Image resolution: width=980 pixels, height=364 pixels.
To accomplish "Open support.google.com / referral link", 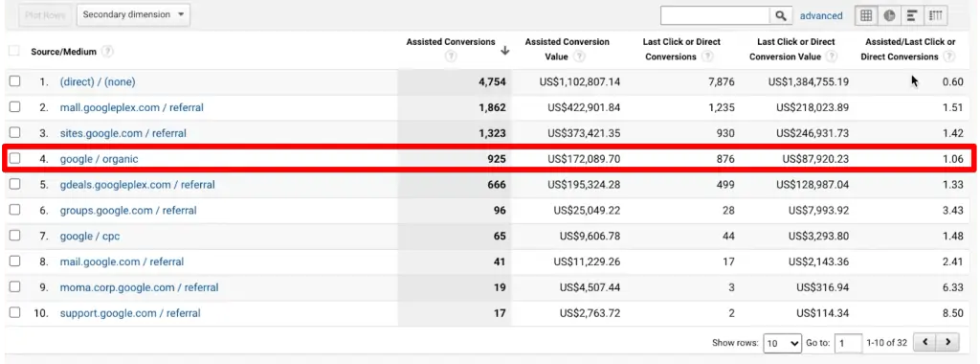I will point(130,313).
